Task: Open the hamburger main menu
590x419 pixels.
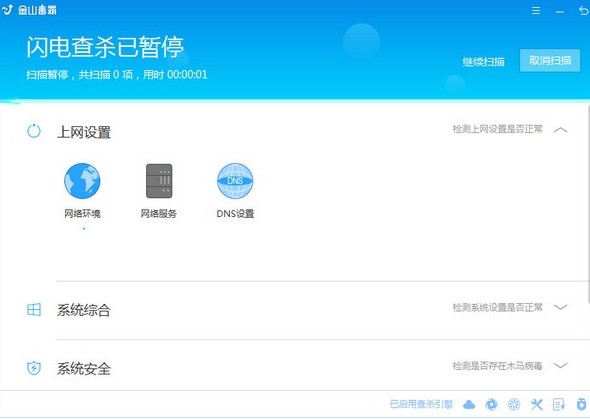Action: 536,11
